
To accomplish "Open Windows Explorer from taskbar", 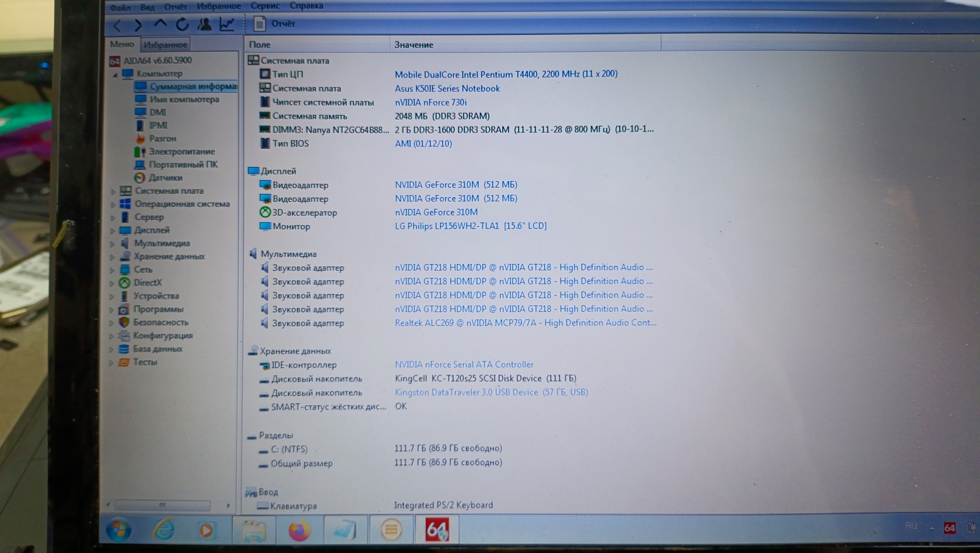I will tap(254, 530).
